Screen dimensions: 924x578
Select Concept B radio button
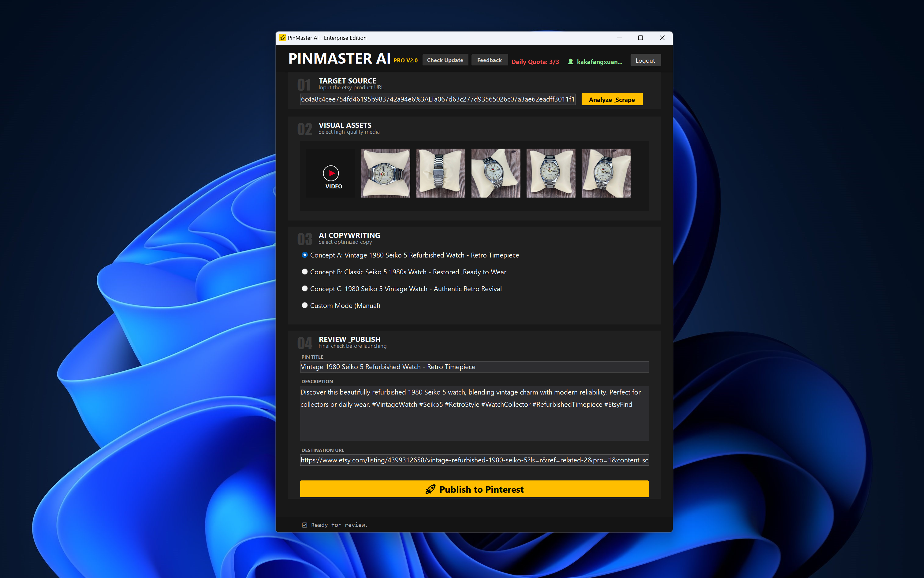[x=304, y=272]
